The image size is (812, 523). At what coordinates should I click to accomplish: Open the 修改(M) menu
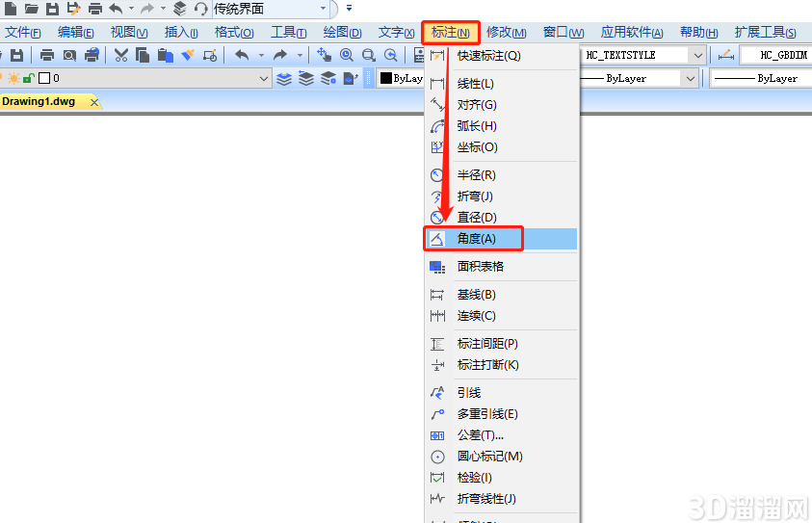coord(507,33)
